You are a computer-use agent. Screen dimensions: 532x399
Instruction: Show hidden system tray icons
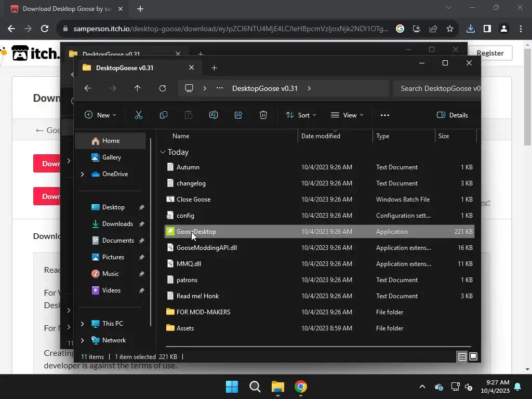(x=422, y=387)
